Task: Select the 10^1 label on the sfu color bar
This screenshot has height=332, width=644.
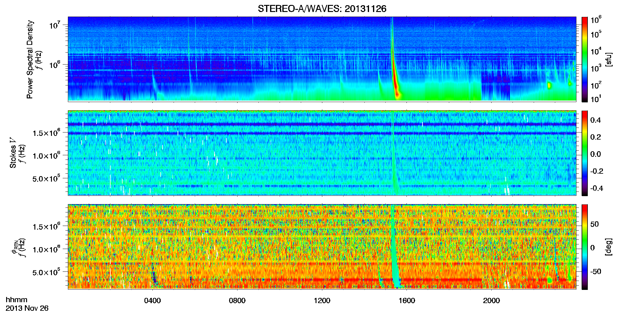Action: (x=596, y=99)
